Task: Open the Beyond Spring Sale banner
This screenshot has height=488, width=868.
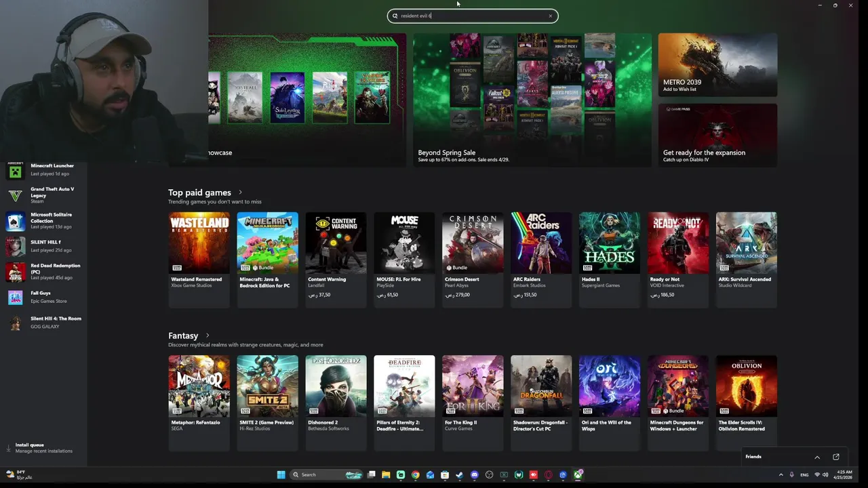Action: (532, 100)
